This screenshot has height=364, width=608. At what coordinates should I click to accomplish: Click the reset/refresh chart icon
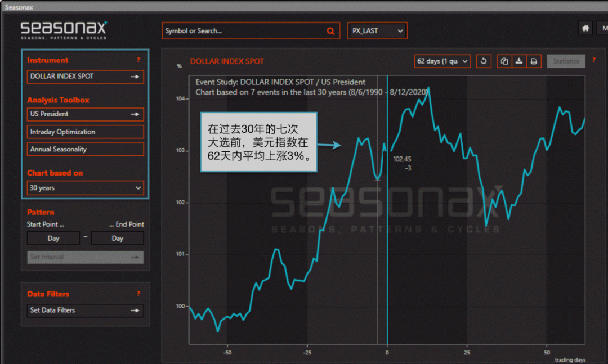click(x=484, y=61)
